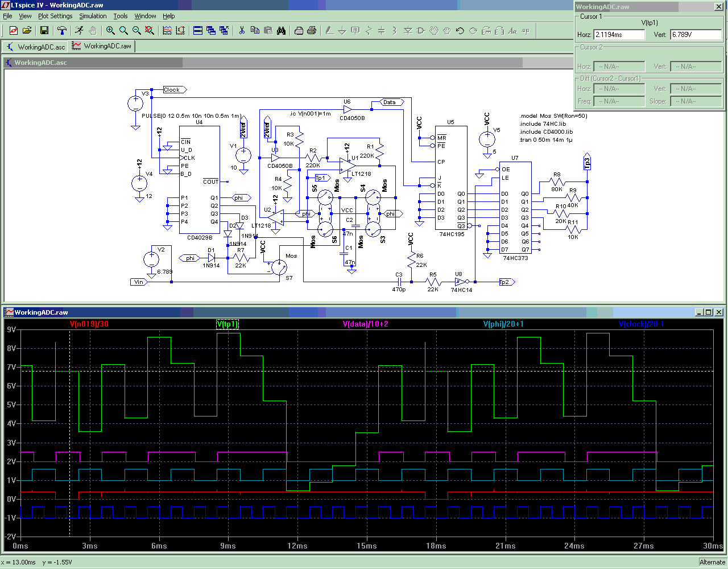Click the Cursor 1 Vert value field
Viewport: 728px width, 569px height.
point(695,35)
